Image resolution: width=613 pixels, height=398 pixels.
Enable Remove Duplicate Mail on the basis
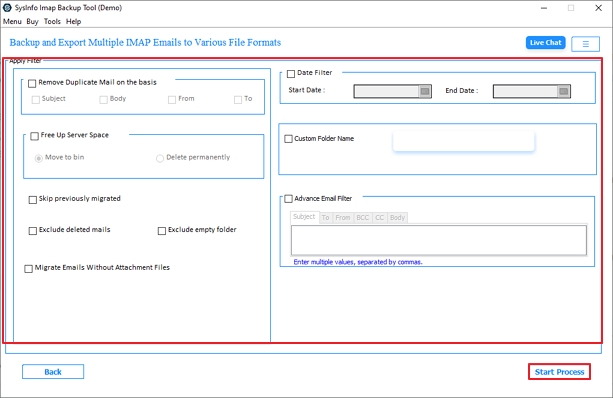point(32,83)
